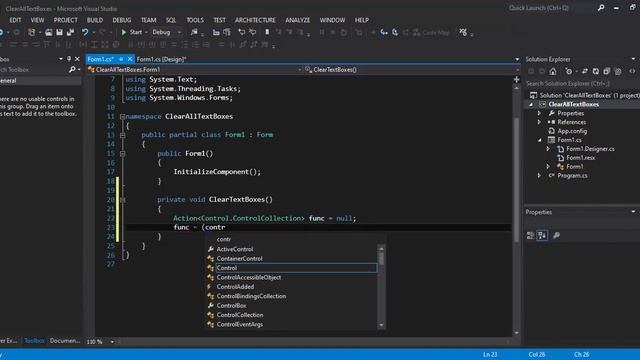Viewport: 640px width, 360px height.
Task: Click the Categorized icon in Properties panel
Action: (x=530, y=236)
